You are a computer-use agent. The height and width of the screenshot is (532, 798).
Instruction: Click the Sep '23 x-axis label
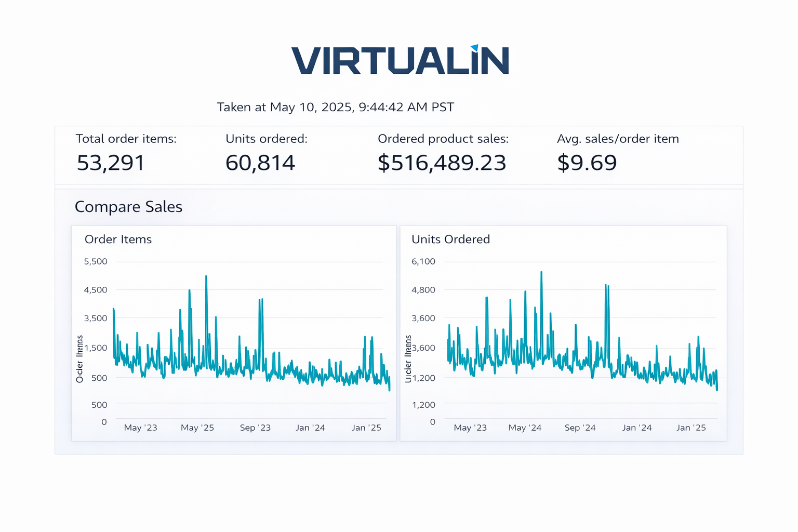coord(255,428)
